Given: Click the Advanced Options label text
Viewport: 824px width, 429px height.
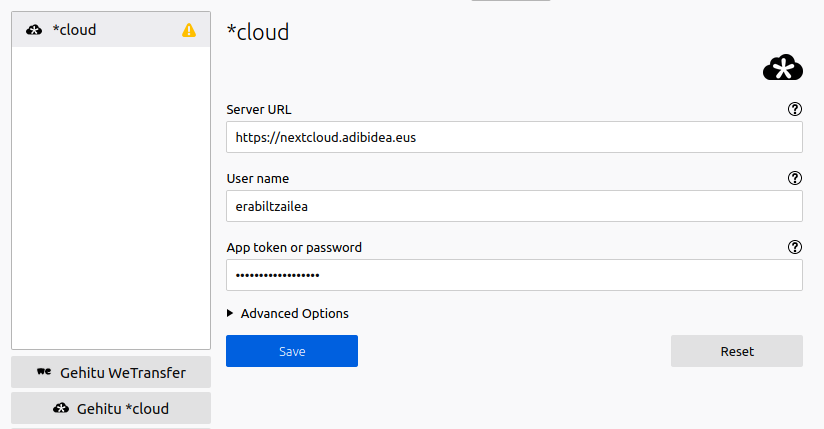Looking at the screenshot, I should [294, 313].
